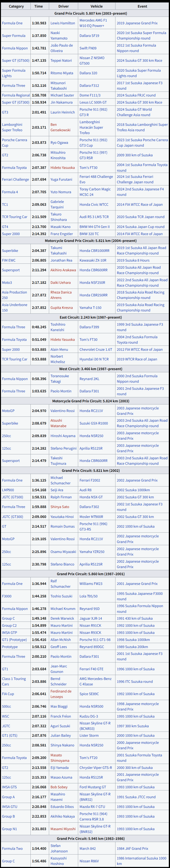Open the Audi R8 vehicle link

pyautogui.click(x=85, y=490)
